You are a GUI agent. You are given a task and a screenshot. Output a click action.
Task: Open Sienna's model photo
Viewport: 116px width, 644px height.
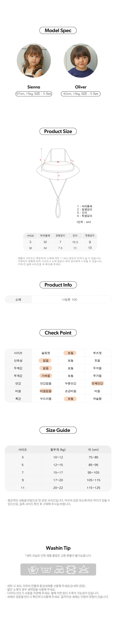coord(34,61)
